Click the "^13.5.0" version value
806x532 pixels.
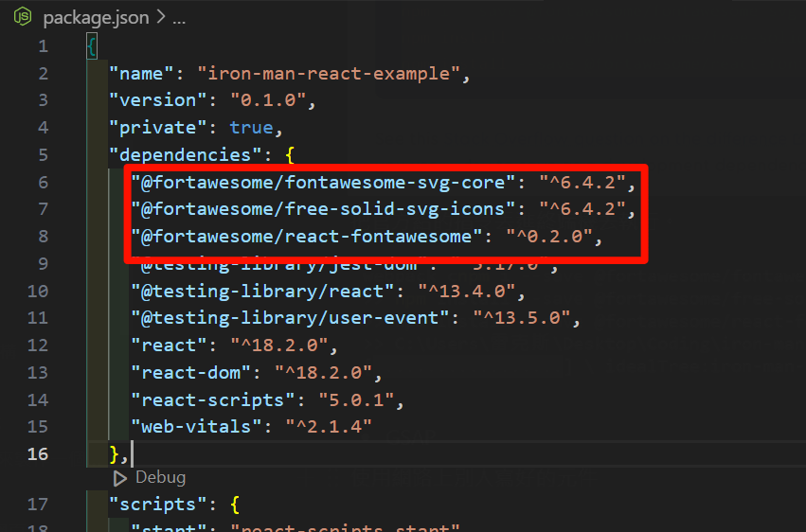click(x=522, y=318)
